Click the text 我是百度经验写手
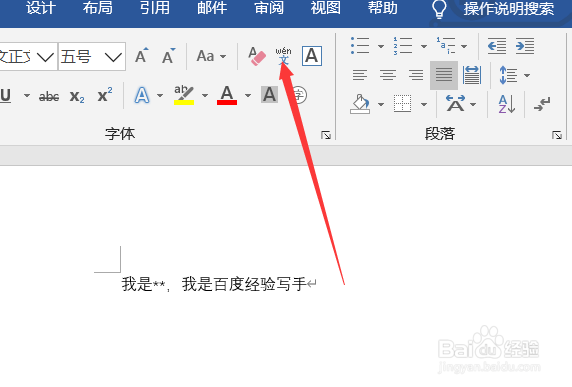This screenshot has width=572, height=387. pos(244,284)
